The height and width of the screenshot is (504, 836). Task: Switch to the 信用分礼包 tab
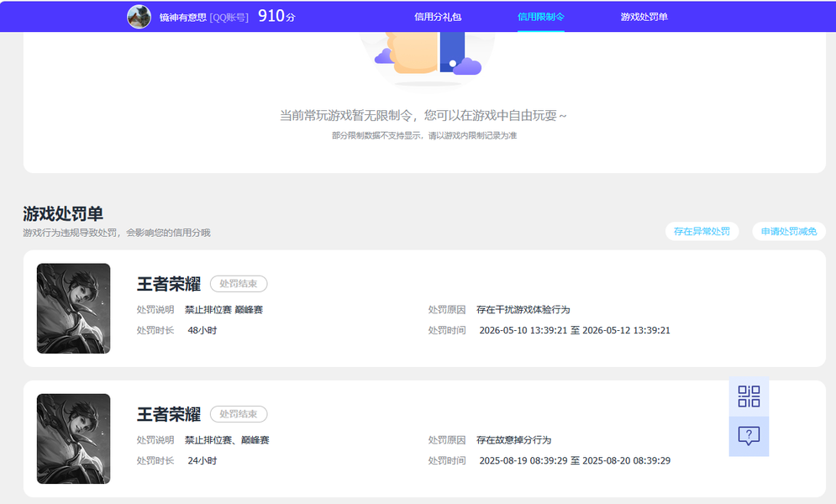pyautogui.click(x=438, y=17)
